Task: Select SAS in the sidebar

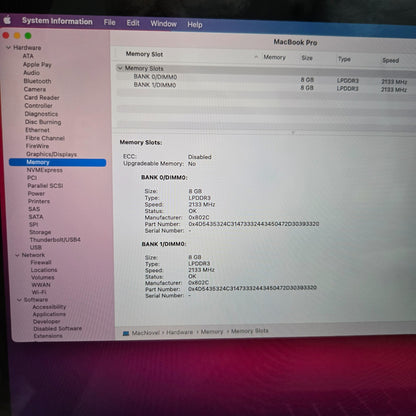Action: tap(34, 209)
